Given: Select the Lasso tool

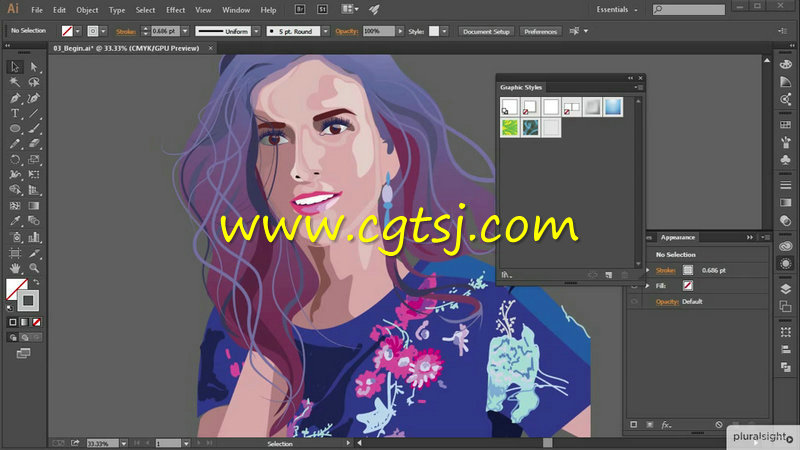Looking at the screenshot, I should coord(34,82).
